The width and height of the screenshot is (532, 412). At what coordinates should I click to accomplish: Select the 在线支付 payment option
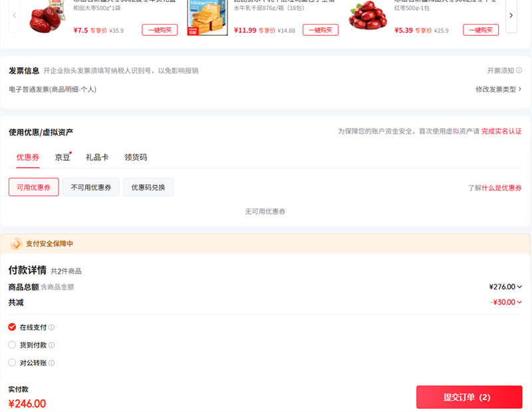click(12, 327)
